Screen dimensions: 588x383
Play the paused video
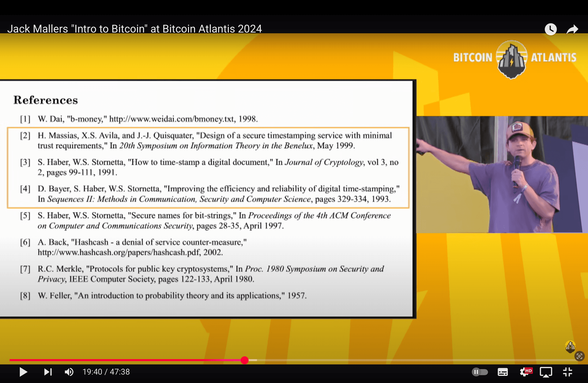pyautogui.click(x=23, y=372)
